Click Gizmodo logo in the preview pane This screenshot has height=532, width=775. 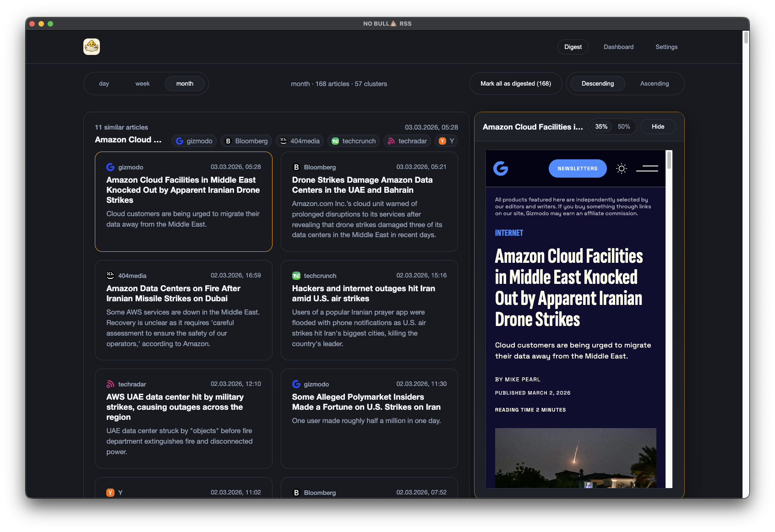501,168
